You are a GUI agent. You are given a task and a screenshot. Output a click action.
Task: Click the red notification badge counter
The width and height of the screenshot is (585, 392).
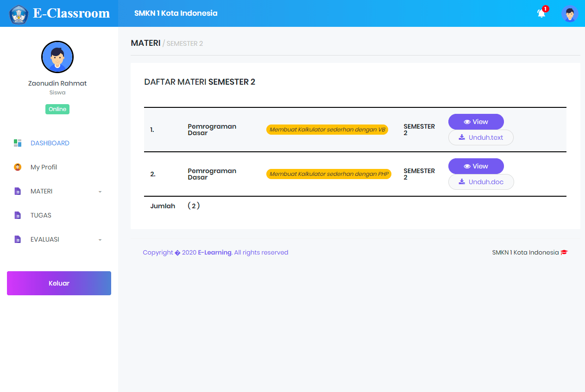point(545,8)
